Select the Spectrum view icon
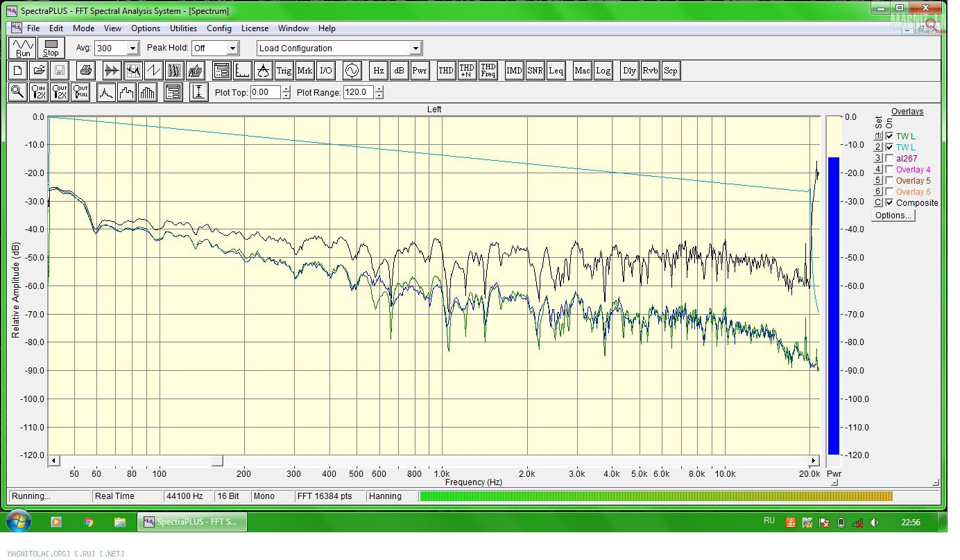The image size is (960, 560). point(133,71)
